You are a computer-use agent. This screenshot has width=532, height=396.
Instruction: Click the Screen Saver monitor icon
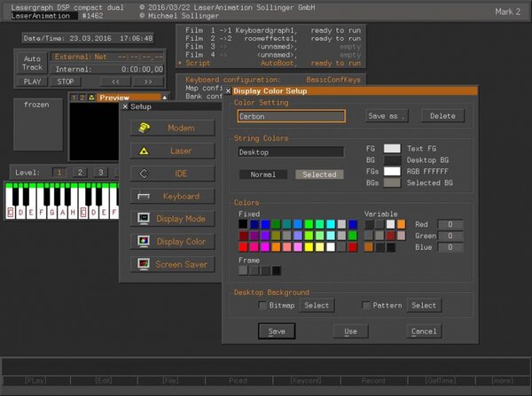pyautogui.click(x=144, y=264)
